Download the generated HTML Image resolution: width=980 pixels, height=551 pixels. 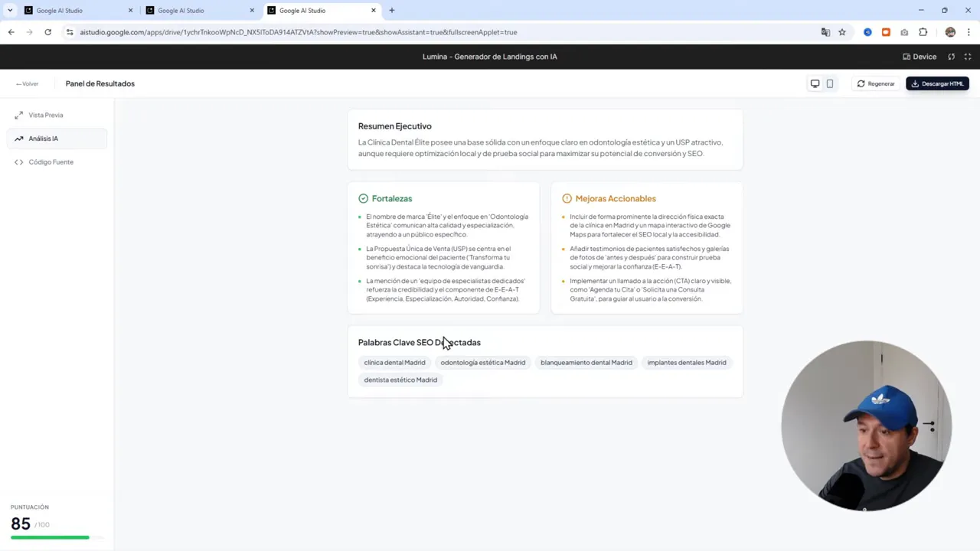click(937, 83)
